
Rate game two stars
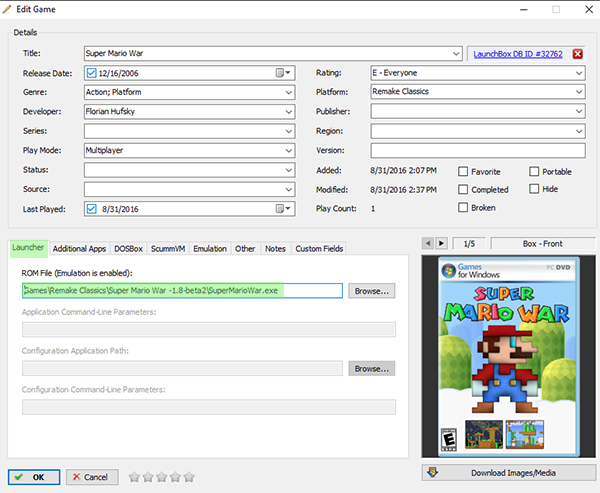click(148, 477)
